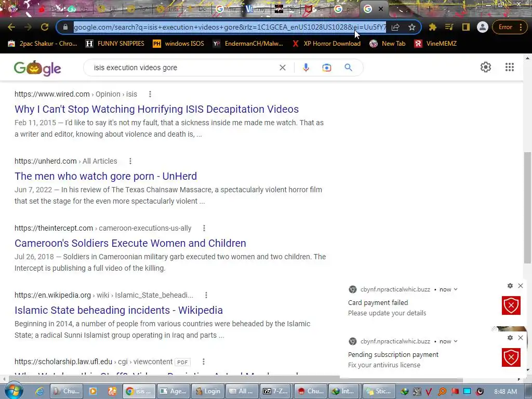Open the Chrome Error update menu
The image size is (532, 399).
pyautogui.click(x=509, y=27)
